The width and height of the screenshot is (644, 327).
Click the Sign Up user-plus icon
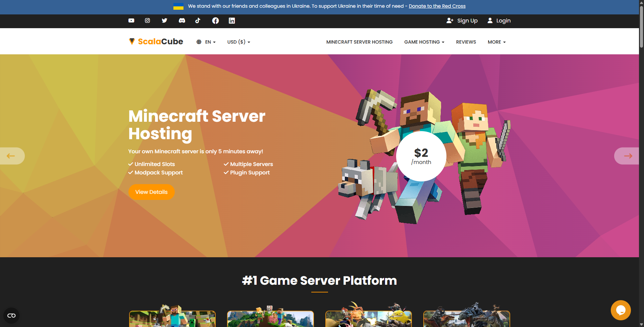[x=450, y=20]
